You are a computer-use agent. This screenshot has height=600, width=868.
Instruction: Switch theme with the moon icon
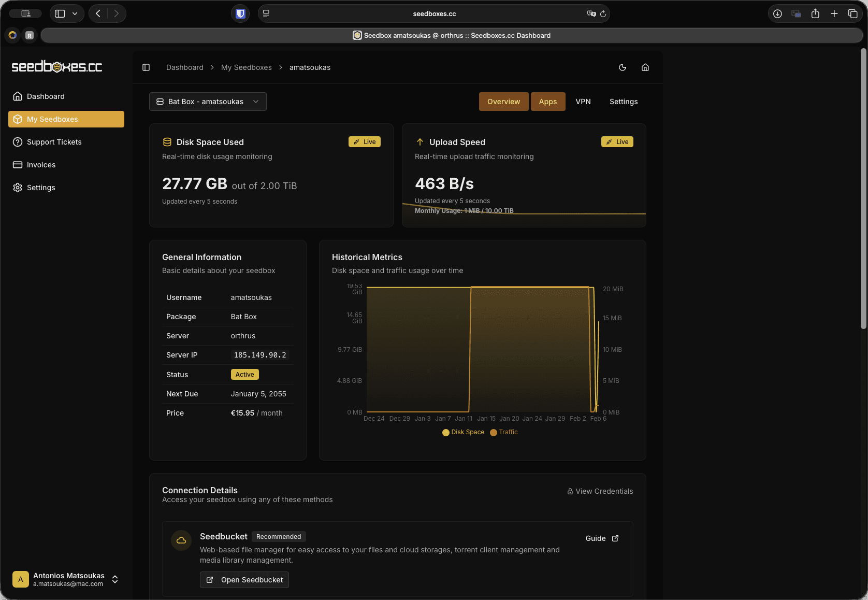coord(623,67)
